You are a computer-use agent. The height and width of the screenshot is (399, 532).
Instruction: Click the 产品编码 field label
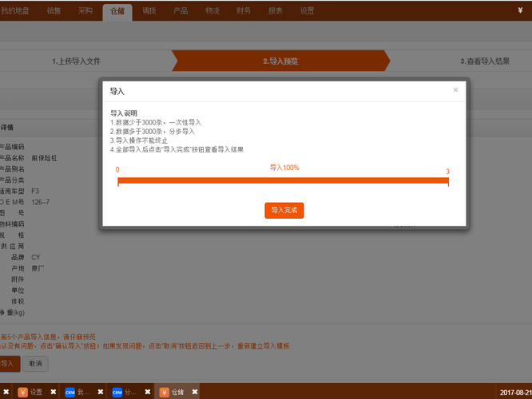[12, 147]
